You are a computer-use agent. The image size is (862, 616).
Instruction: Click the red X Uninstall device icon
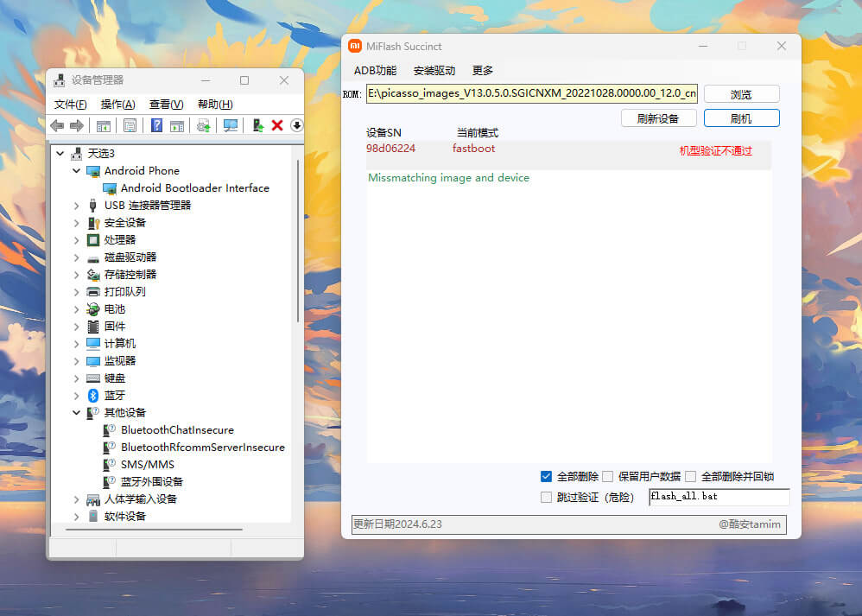(277, 125)
